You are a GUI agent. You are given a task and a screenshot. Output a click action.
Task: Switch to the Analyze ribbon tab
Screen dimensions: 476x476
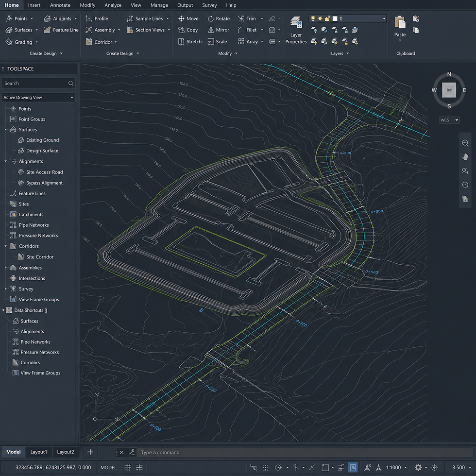point(113,5)
